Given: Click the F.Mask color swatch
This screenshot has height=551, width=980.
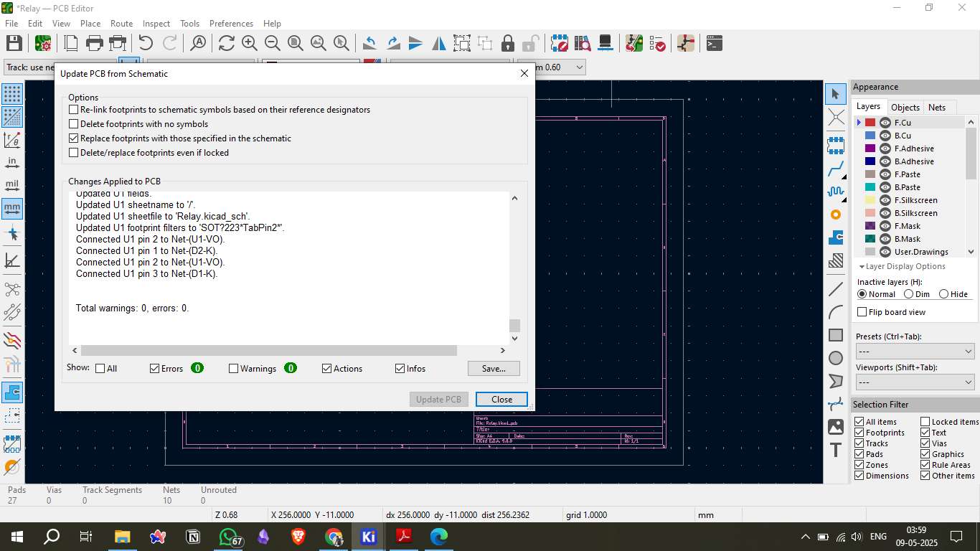Looking at the screenshot, I should pos(870,226).
